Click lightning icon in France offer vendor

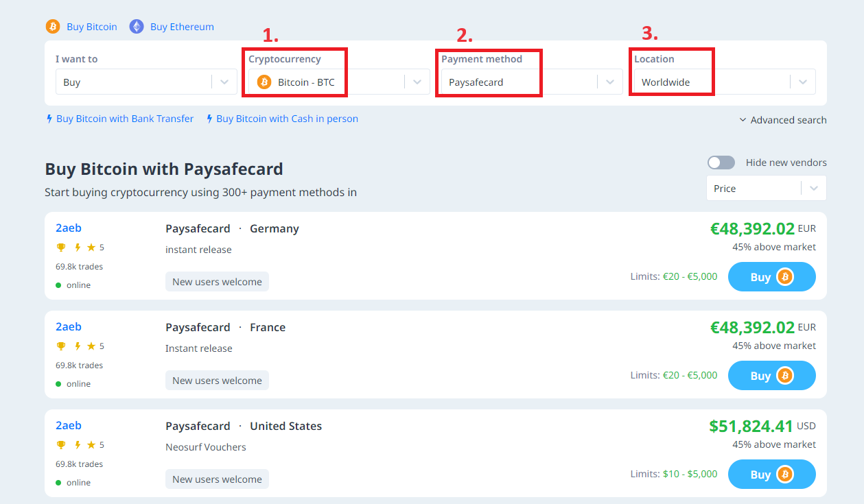pyautogui.click(x=78, y=346)
